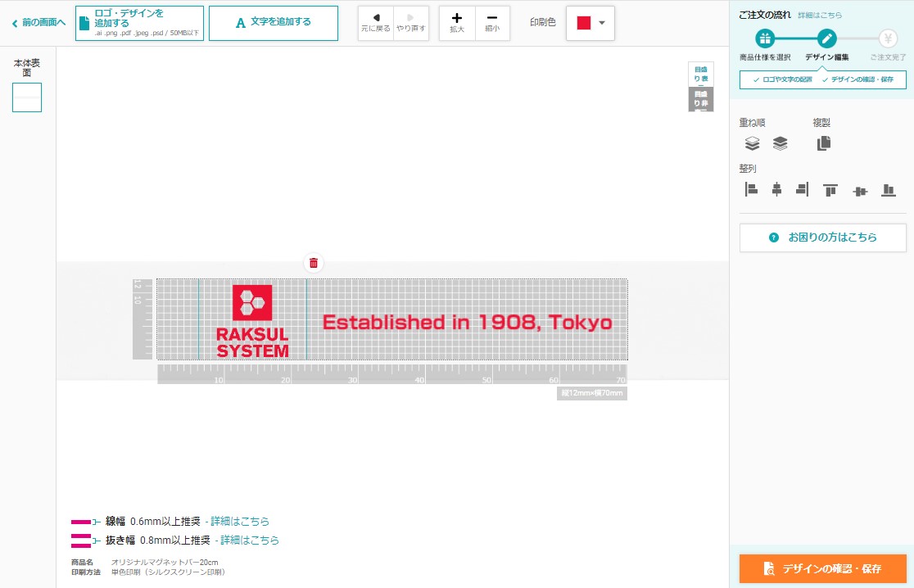Open the 印刷色 color dropdown
Screen dimensions: 914x588
click(590, 23)
